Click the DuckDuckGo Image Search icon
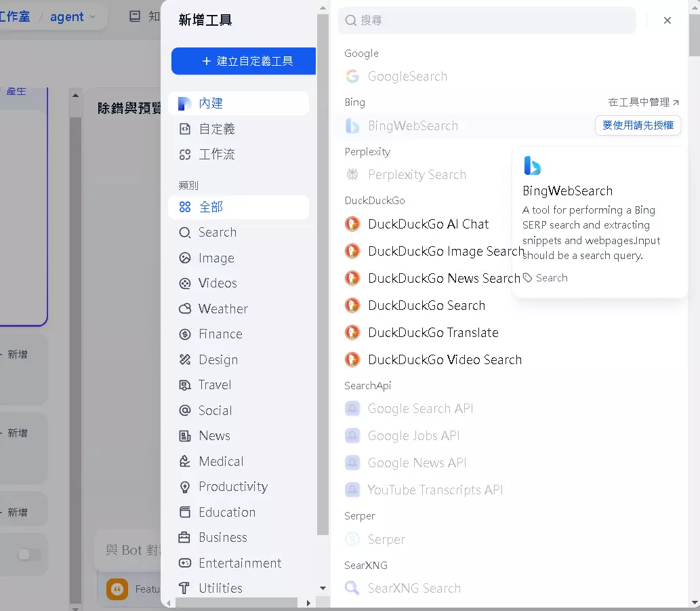The image size is (700, 611). click(352, 251)
